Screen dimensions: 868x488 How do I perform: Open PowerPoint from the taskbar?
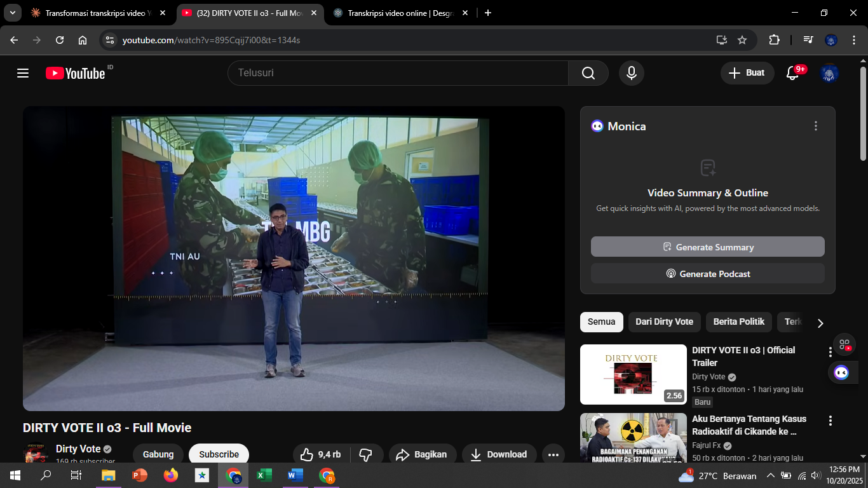[139, 475]
